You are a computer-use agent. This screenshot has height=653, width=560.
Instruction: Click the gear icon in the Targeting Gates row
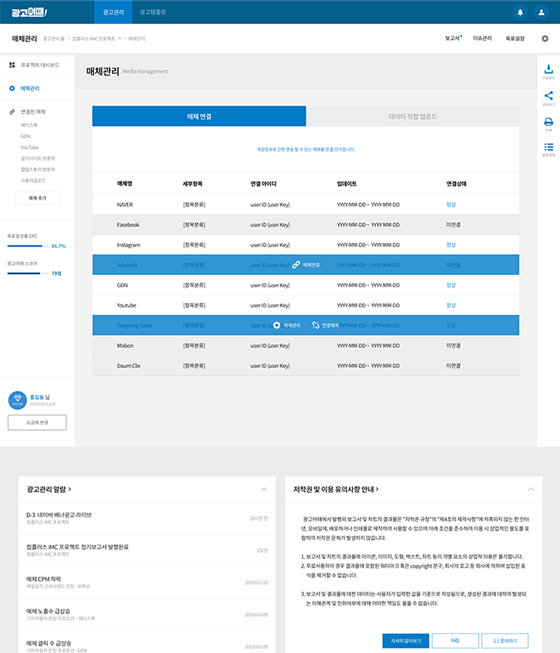tap(276, 325)
